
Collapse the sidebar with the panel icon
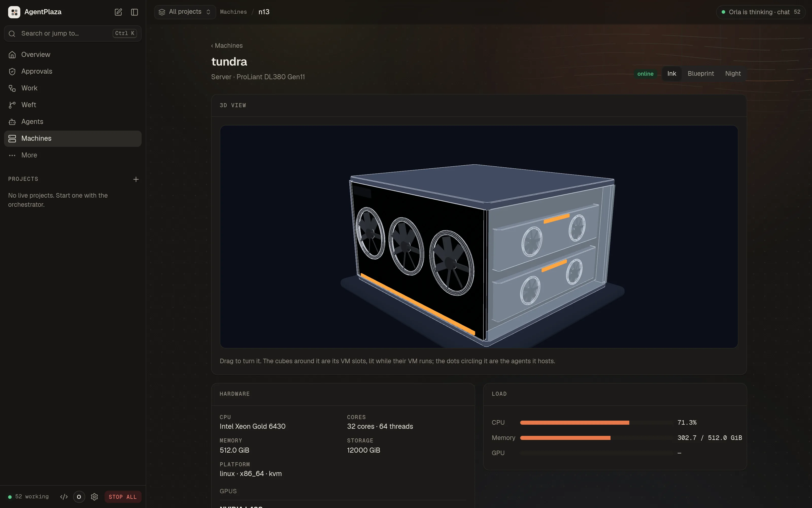[134, 12]
